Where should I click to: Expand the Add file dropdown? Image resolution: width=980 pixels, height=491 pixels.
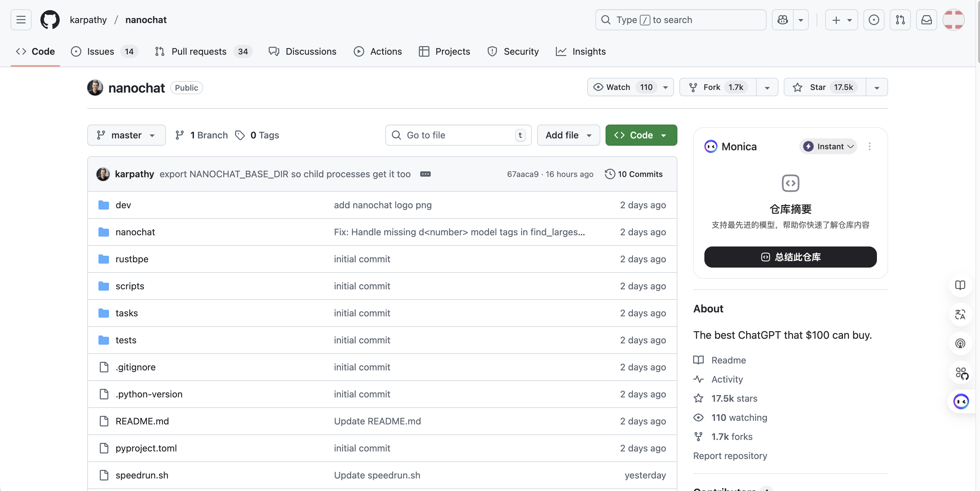click(568, 135)
